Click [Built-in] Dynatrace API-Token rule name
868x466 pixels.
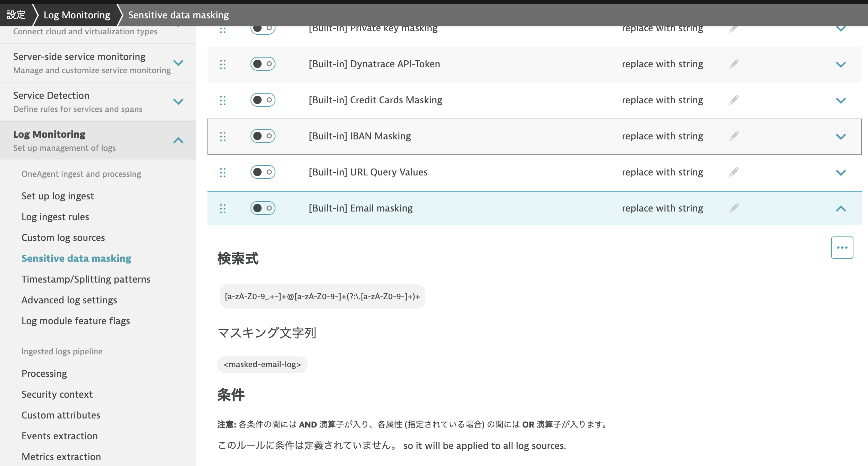[x=374, y=64]
